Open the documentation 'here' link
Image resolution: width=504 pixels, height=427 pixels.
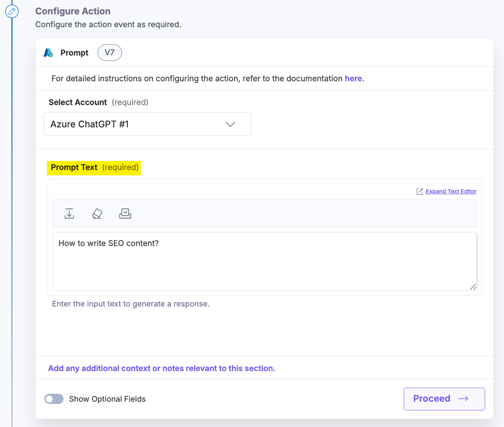tap(353, 78)
